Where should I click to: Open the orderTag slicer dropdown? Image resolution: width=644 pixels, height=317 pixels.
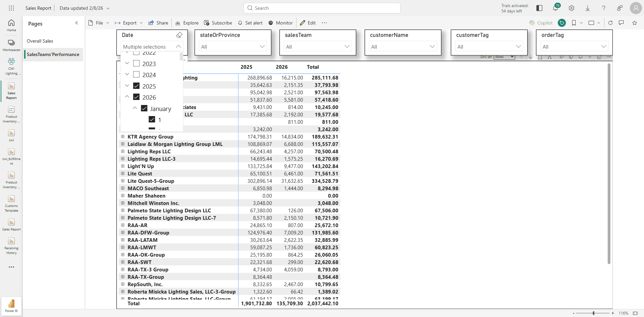click(x=575, y=47)
